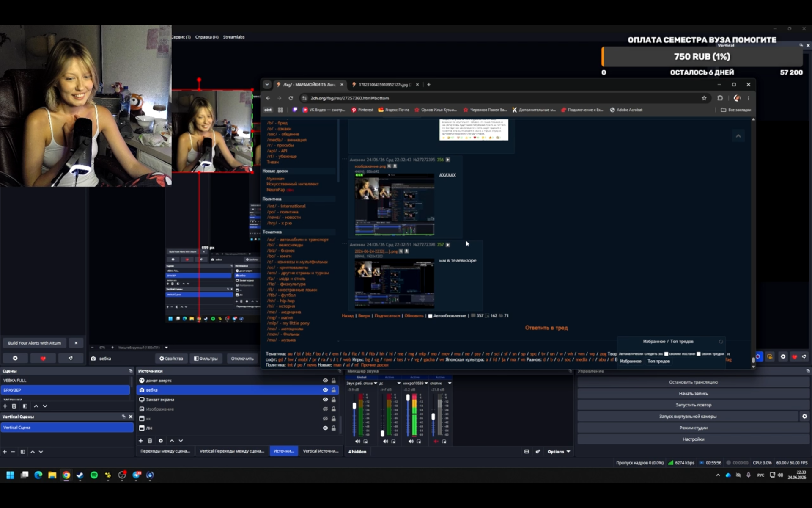This screenshot has height=508, width=812.
Task: Click Запустить повтор button
Action: 693,405
